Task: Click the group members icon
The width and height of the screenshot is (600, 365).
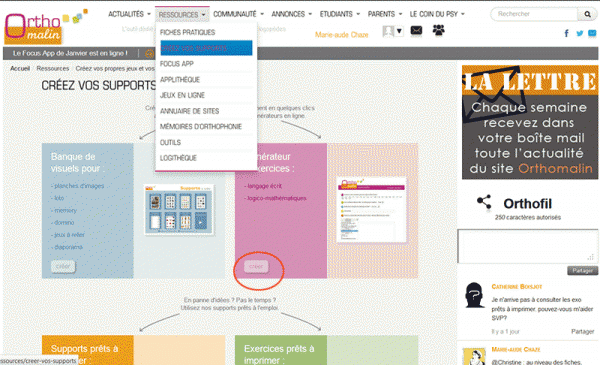Action: click(x=439, y=30)
